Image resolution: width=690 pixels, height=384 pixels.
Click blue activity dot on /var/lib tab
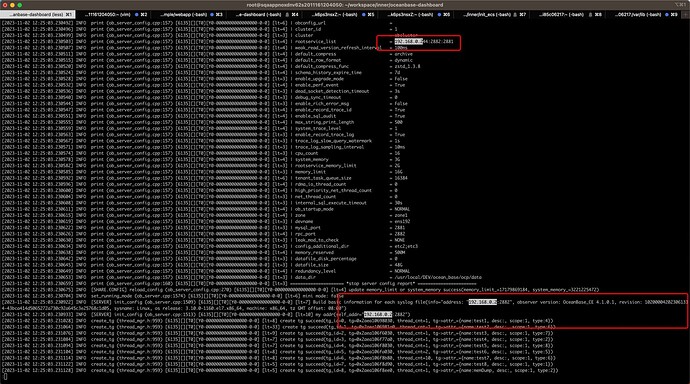(667, 15)
